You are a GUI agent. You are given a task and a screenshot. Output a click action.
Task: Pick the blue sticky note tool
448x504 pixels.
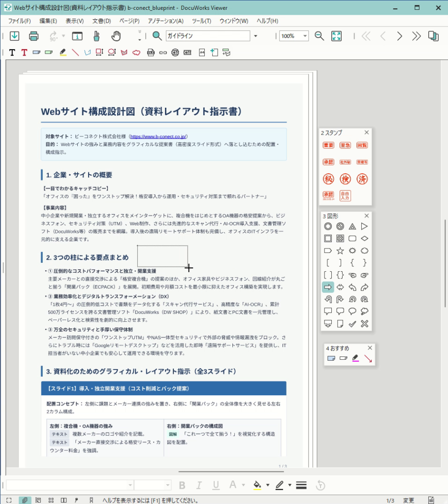coord(36,52)
